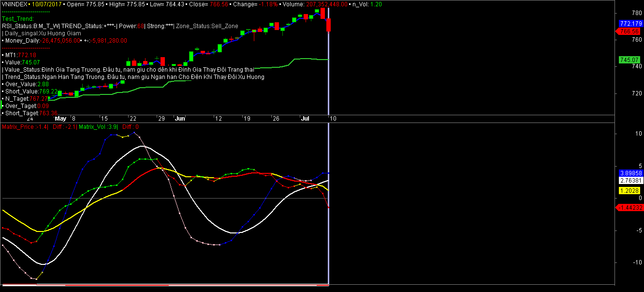Click the VNINDEX symbol title text
Screen dimensions: 644x292
point(15,4)
